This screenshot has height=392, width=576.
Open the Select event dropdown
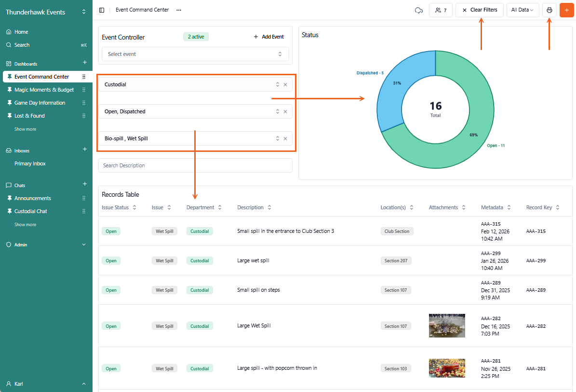tap(195, 54)
